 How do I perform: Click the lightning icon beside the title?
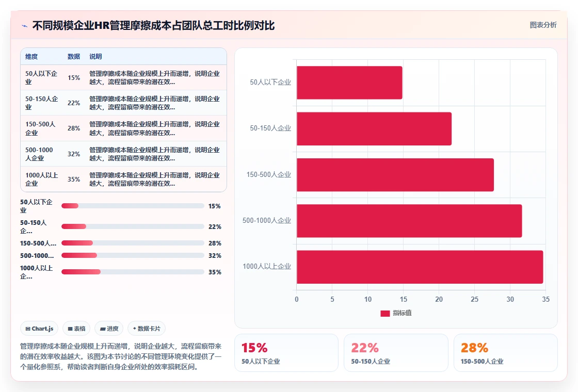pos(25,26)
